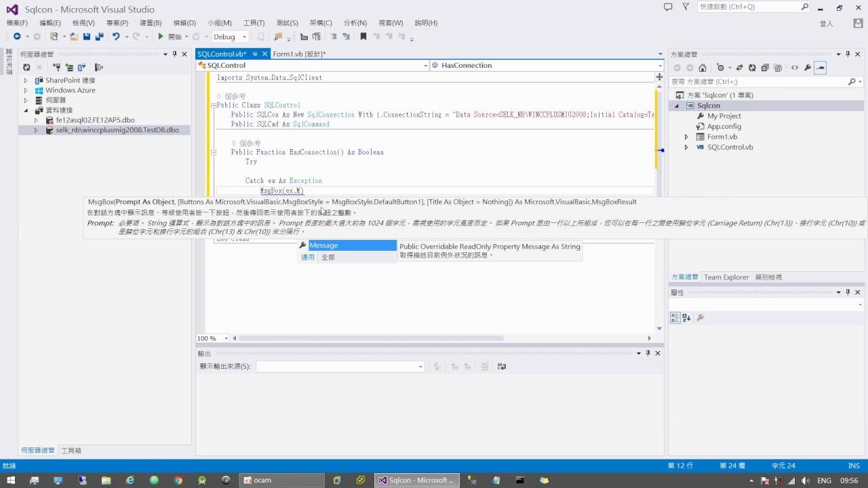
Task: Open the Debug configuration dropdown
Action: [x=231, y=37]
